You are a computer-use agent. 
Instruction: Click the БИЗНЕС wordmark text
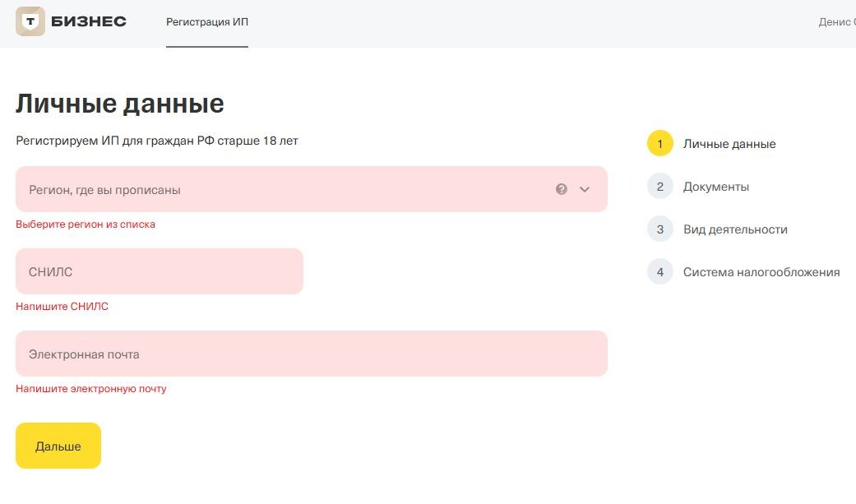89,22
